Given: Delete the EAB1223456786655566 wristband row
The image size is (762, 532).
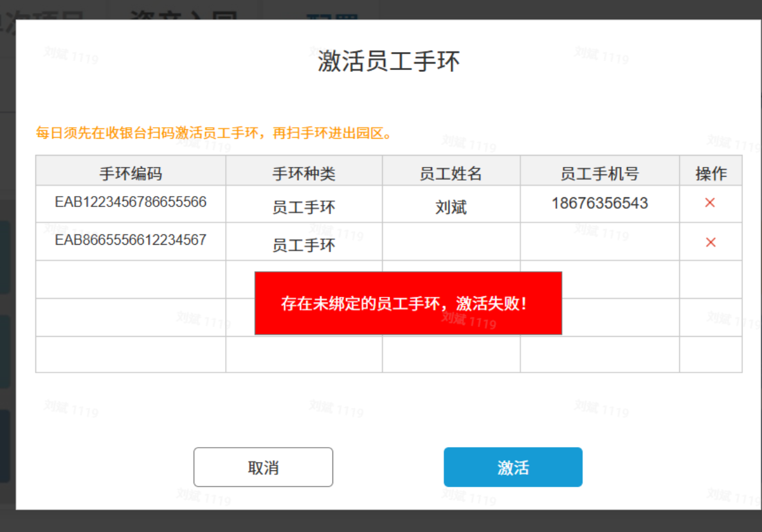Looking at the screenshot, I should point(710,203).
